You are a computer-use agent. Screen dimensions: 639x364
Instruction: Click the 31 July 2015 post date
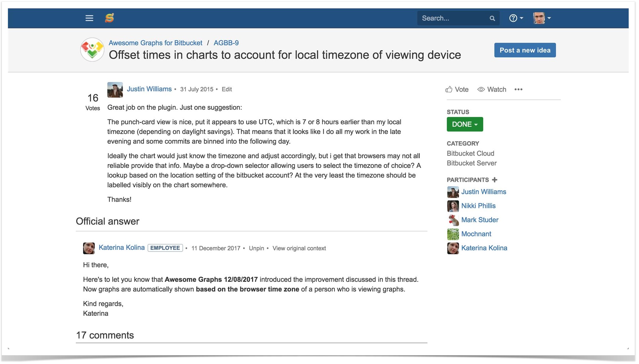tap(196, 89)
